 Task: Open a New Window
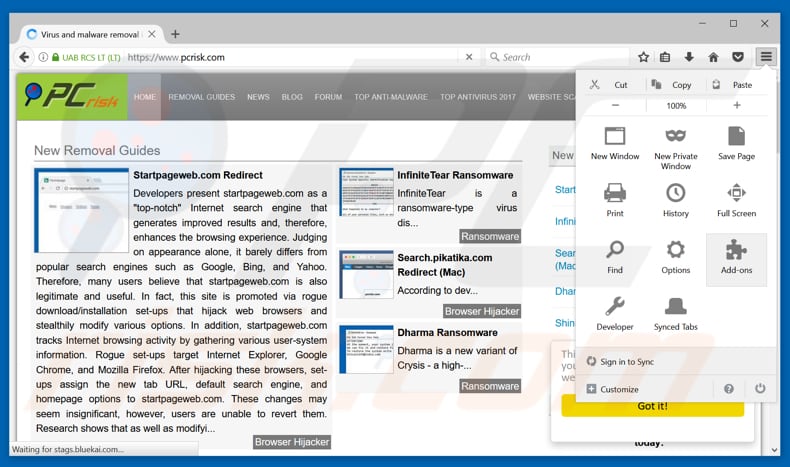(x=615, y=144)
